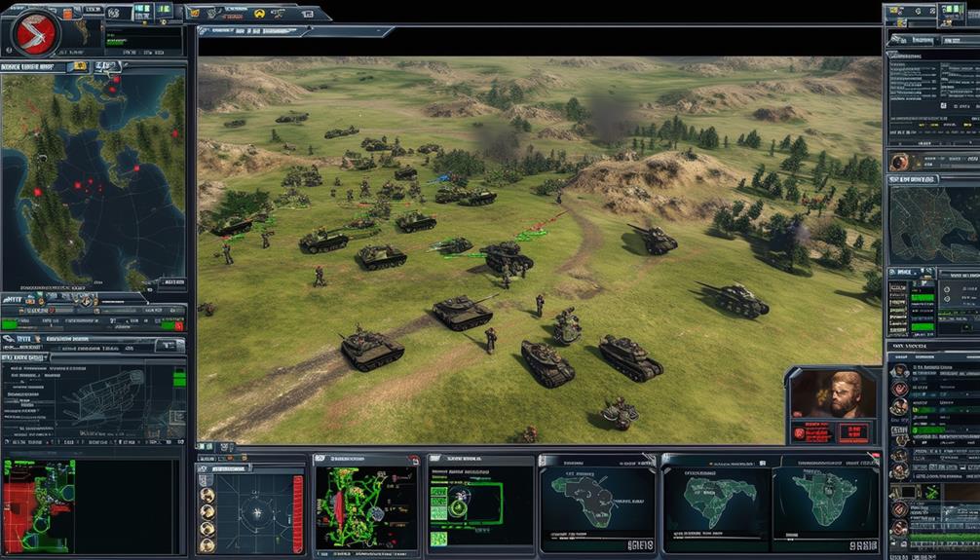Click the red vertical bar beside radar grid
This screenshot has height=560, width=980.
pos(298,511)
